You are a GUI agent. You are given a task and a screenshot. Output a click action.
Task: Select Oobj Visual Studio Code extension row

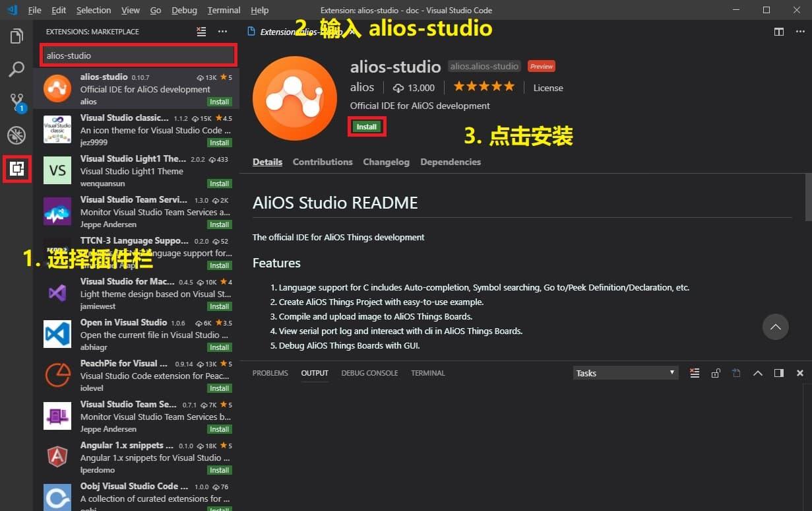click(x=136, y=494)
